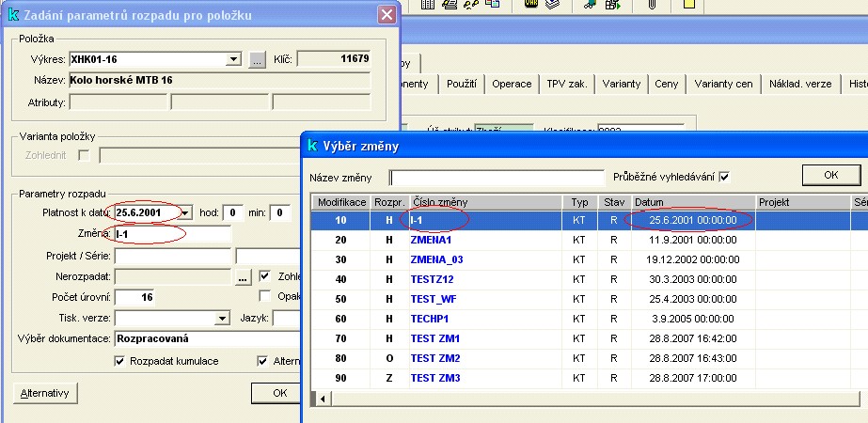
Task: Toggle Průběžné vyhledávání checkbox
Action: tap(724, 177)
